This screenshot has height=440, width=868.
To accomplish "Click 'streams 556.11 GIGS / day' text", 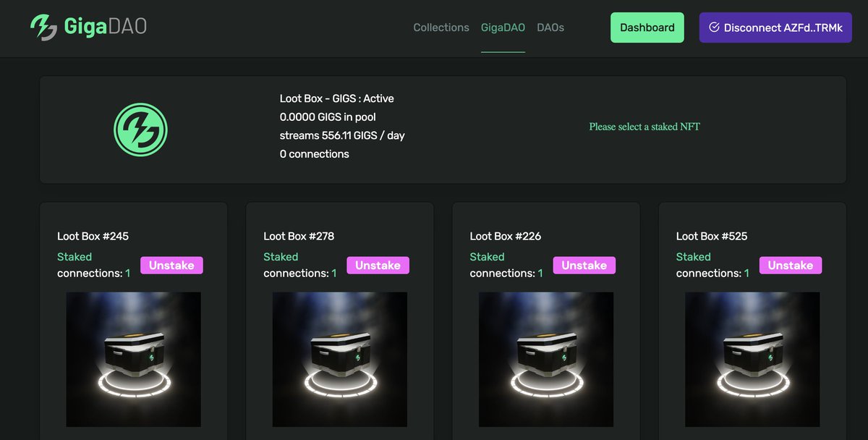I will tap(342, 135).
